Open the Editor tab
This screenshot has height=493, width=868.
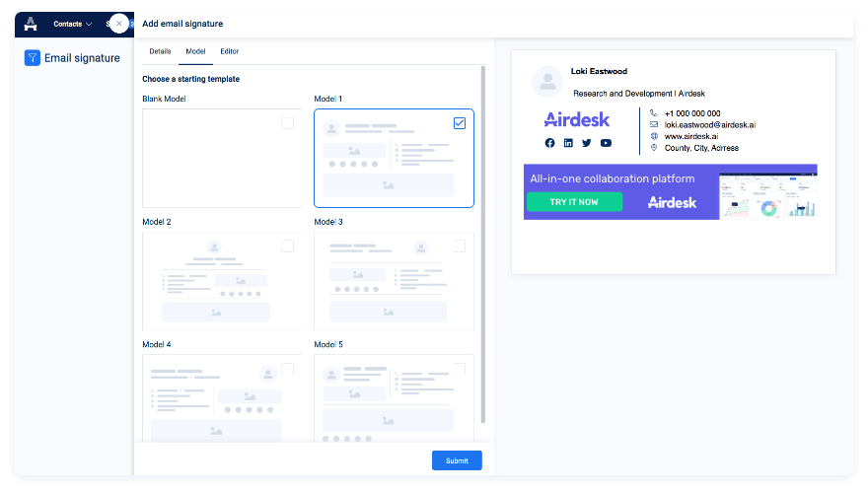point(229,51)
